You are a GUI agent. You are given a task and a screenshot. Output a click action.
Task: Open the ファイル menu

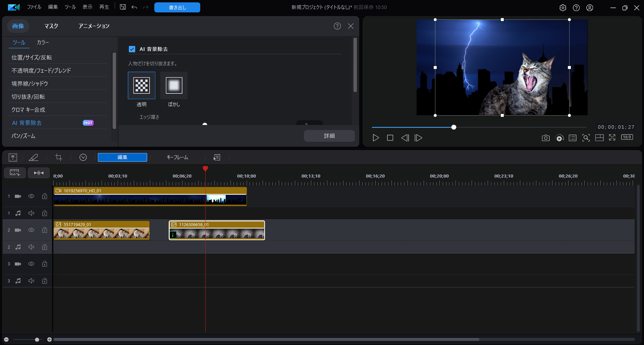point(34,7)
